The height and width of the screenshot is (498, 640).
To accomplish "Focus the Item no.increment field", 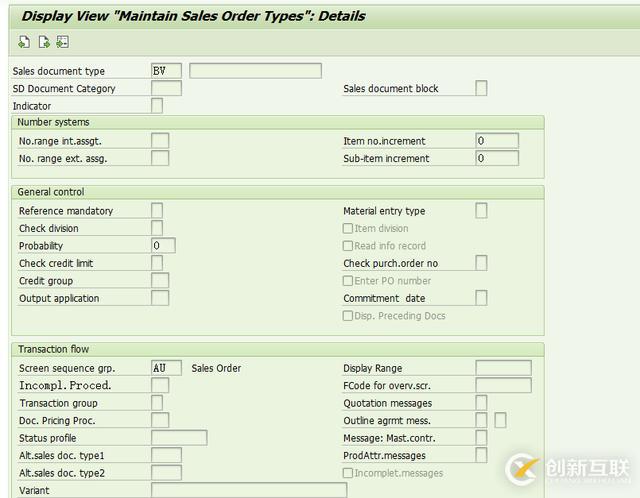I will tap(497, 141).
